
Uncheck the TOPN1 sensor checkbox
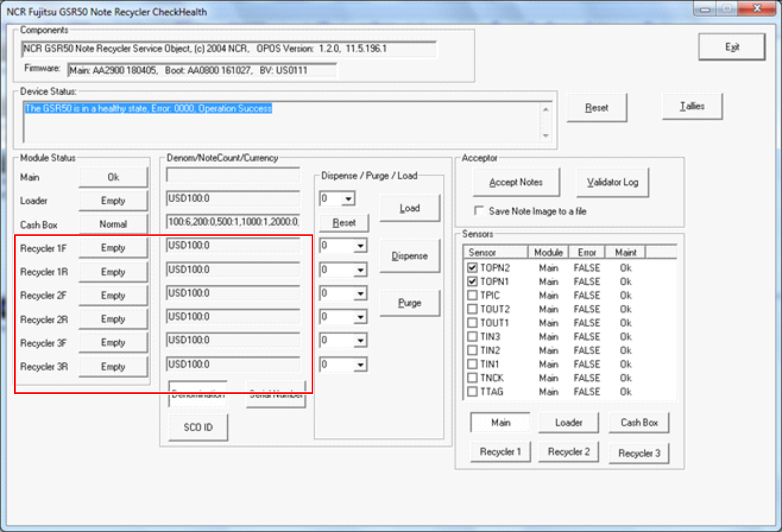pyautogui.click(x=472, y=282)
